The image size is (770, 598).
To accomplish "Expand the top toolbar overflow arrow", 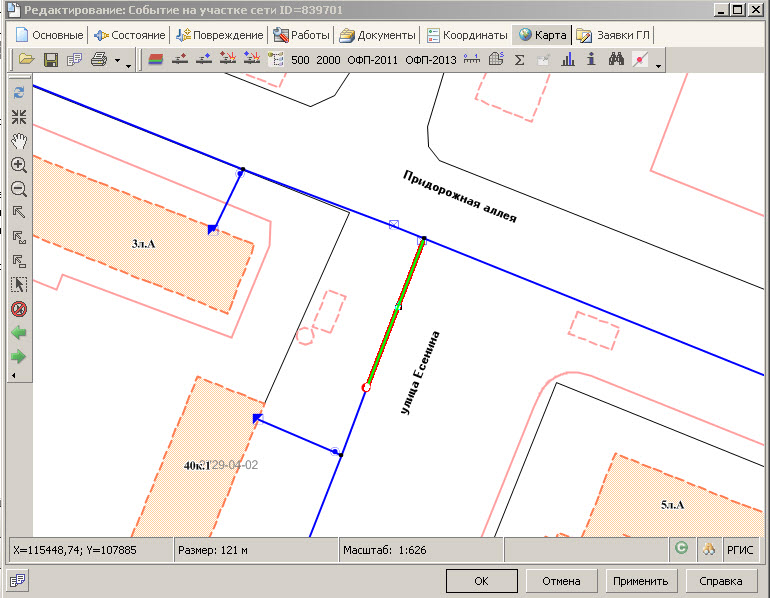I will pos(658,64).
